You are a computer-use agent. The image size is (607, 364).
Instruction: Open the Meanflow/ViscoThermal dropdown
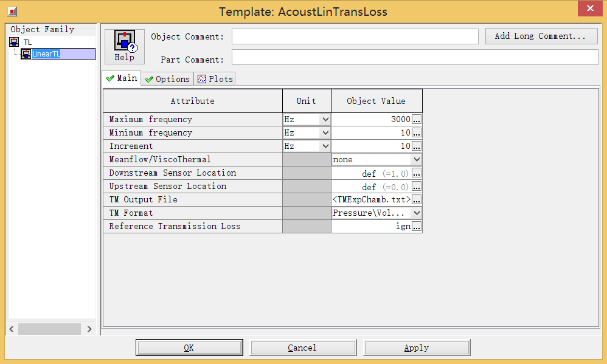tap(417, 160)
